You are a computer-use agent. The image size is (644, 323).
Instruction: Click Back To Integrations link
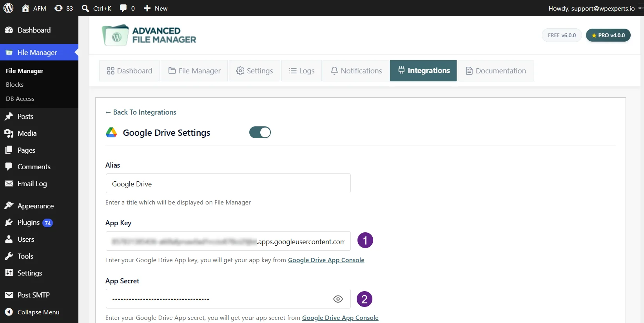click(141, 112)
